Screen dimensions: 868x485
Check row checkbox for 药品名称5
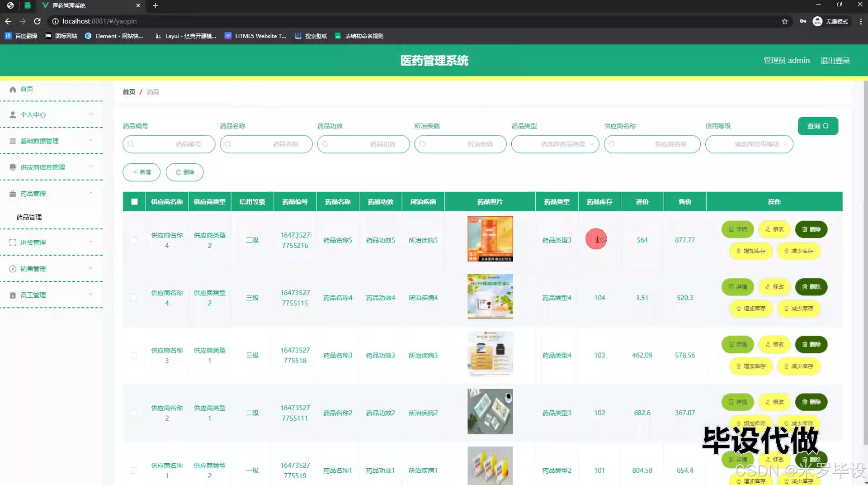pos(134,240)
